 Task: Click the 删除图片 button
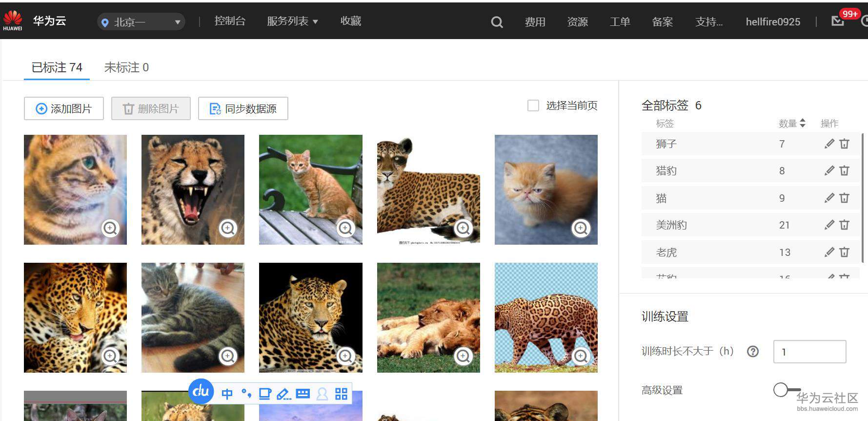coord(151,108)
